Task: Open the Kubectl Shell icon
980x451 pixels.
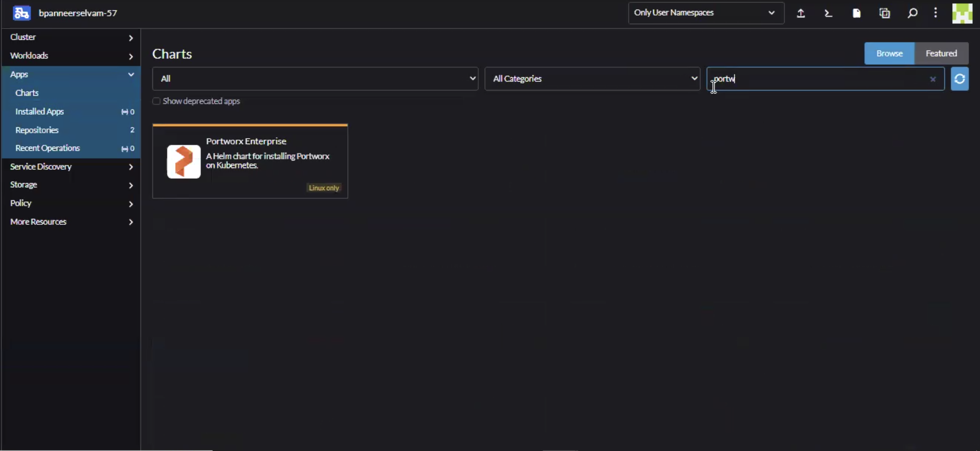Action: coord(828,13)
